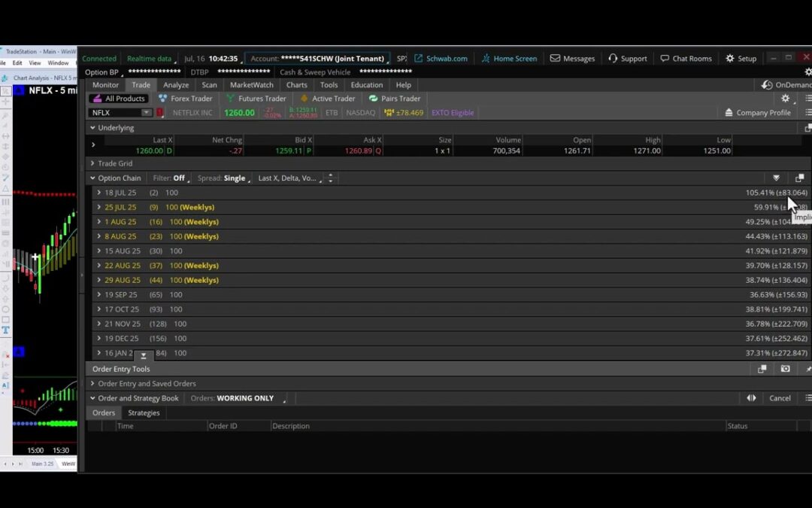Switch to Futures Trader
This screenshot has width=812, height=508.
(x=256, y=99)
